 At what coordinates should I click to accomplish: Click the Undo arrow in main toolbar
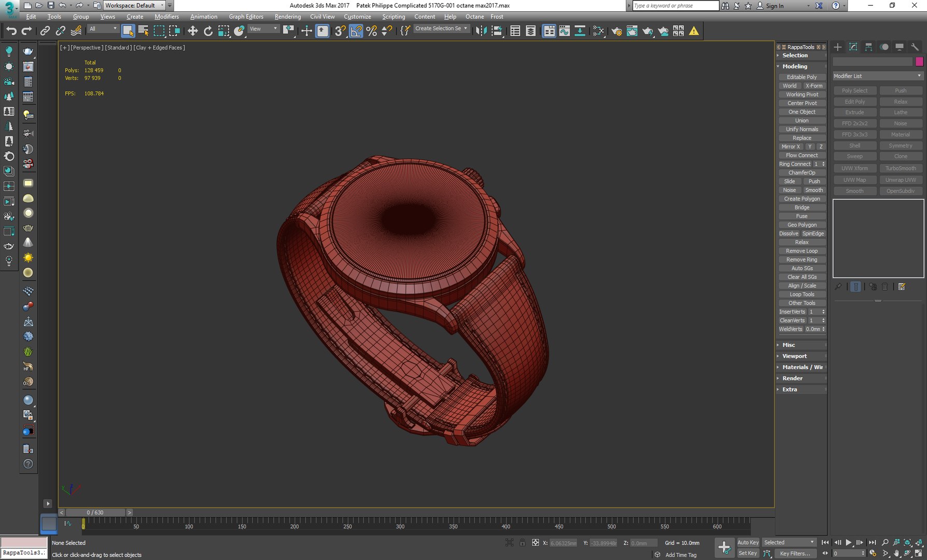coord(11,31)
